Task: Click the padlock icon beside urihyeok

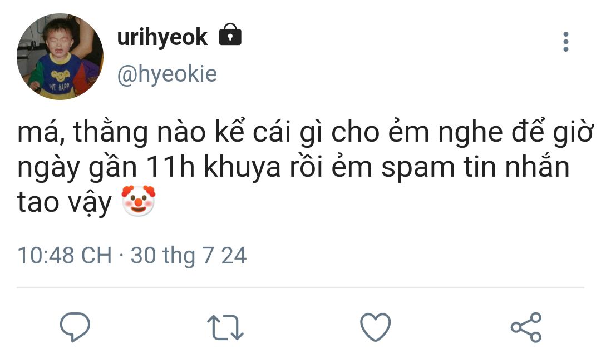Action: point(230,36)
